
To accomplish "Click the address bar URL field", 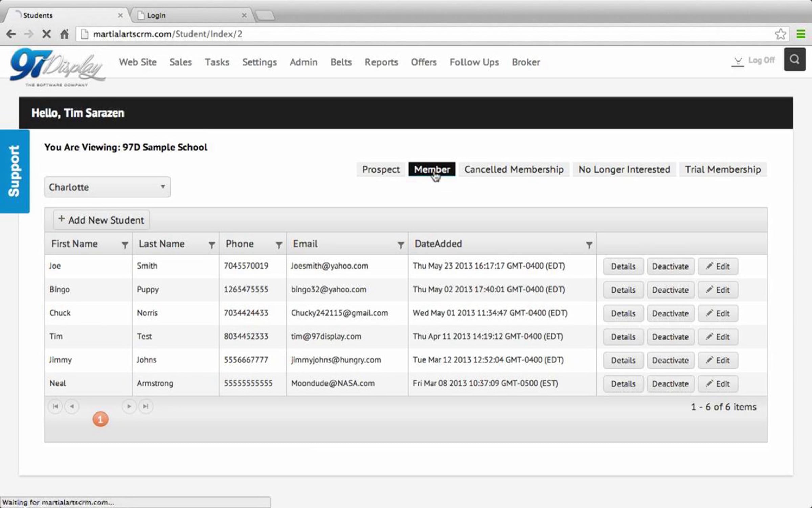I will point(406,34).
